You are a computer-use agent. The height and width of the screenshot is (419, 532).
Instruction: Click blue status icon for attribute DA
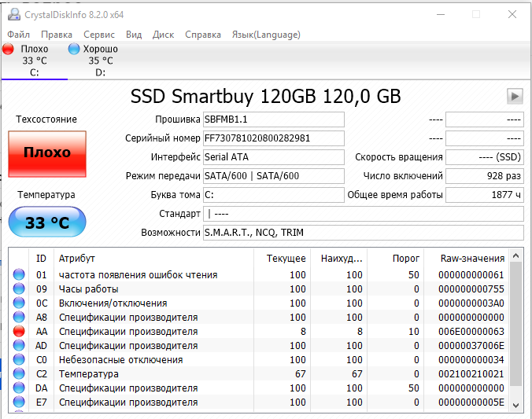click(19, 388)
